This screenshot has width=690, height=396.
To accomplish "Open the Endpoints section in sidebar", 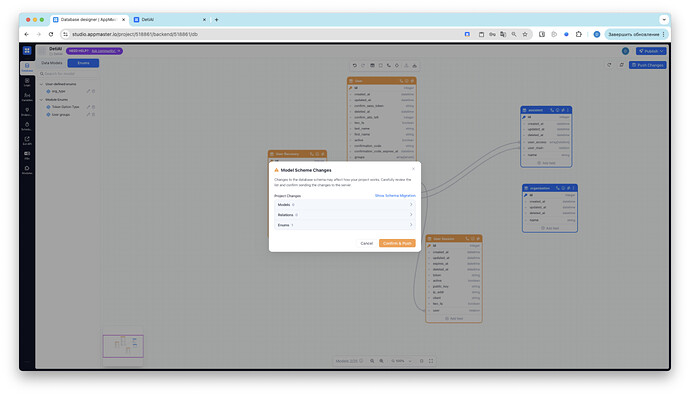I will coord(27,111).
